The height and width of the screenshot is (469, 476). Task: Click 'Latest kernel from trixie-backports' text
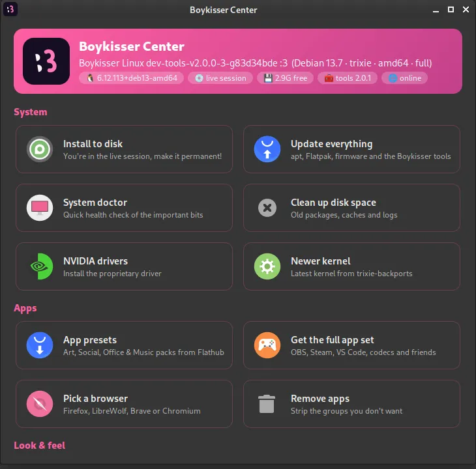pos(351,274)
